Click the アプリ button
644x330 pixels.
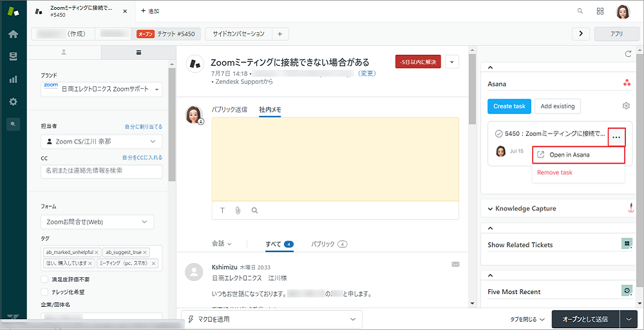coord(616,34)
